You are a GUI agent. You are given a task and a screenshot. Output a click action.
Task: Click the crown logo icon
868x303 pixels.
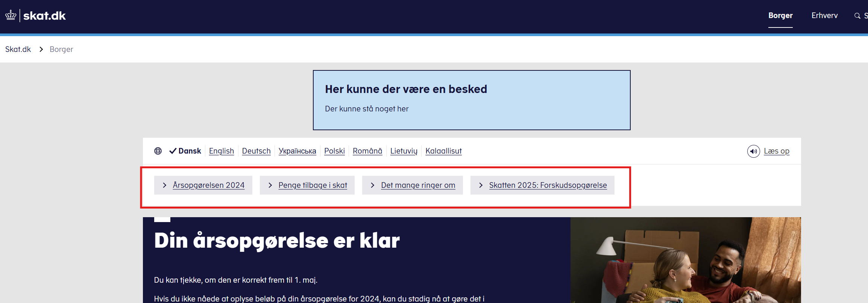(11, 15)
